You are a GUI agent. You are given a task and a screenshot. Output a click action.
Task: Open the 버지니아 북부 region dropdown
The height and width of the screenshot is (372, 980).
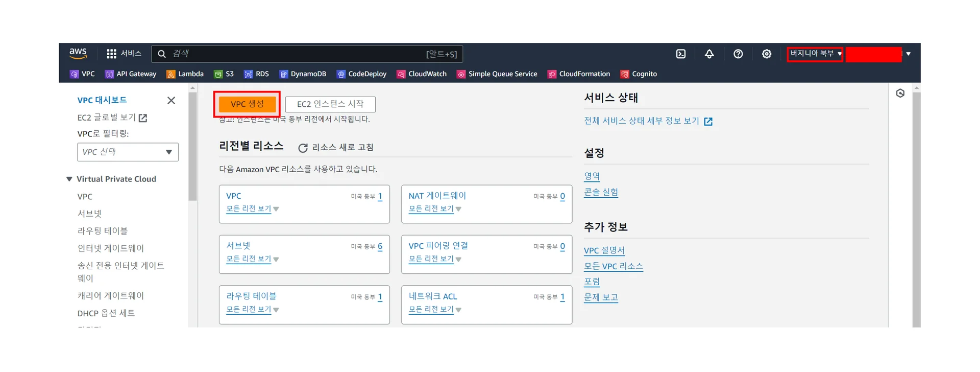pyautogui.click(x=815, y=54)
